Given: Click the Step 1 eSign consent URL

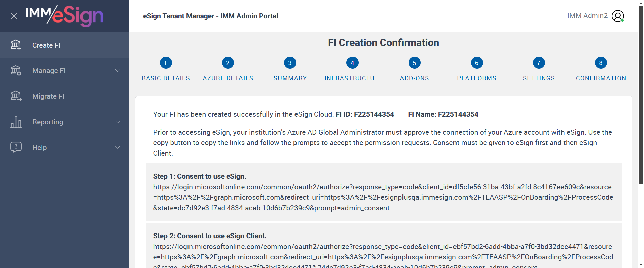Looking at the screenshot, I should coord(383,197).
